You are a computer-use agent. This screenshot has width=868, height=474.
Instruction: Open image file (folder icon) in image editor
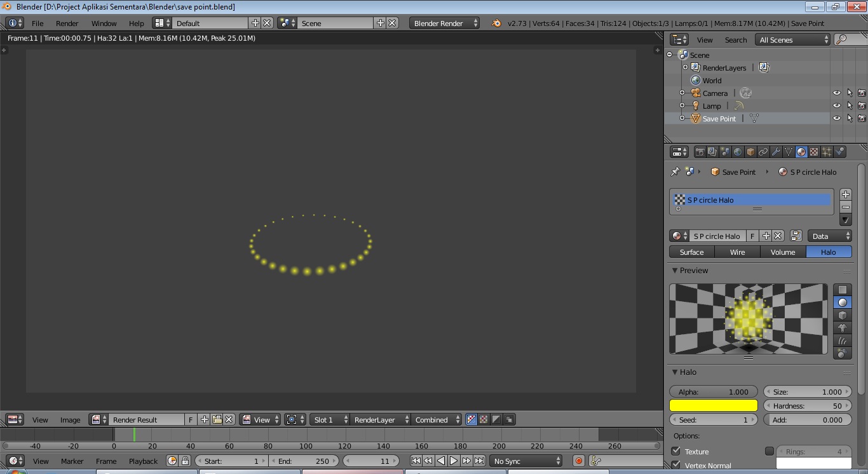coord(217,419)
